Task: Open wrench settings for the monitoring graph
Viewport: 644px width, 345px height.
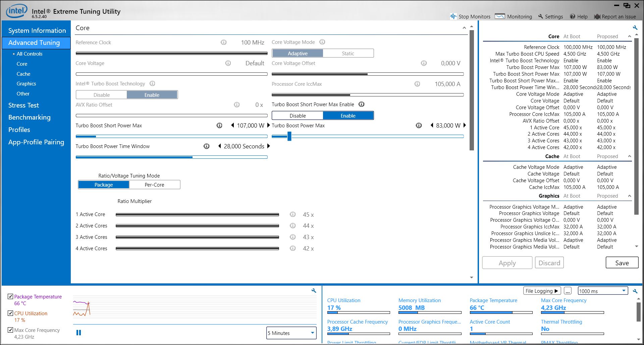Action: pyautogui.click(x=314, y=291)
